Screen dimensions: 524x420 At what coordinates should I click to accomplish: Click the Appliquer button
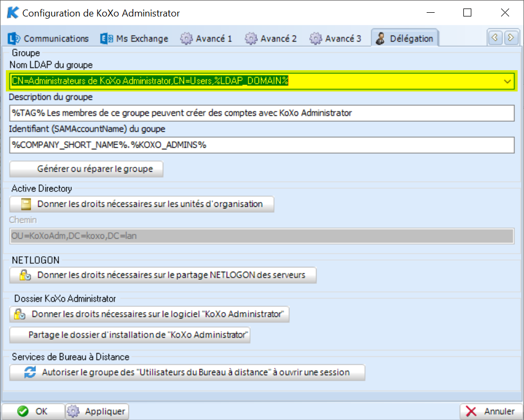(x=97, y=411)
